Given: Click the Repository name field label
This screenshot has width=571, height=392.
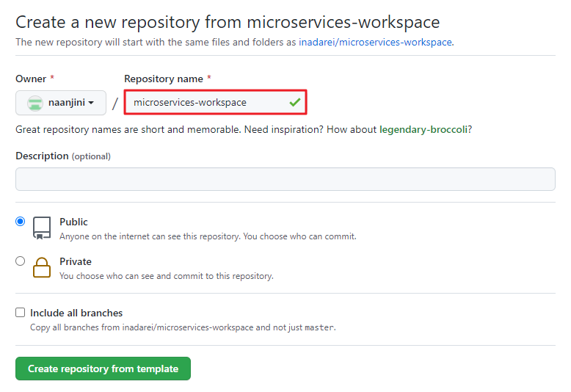Looking at the screenshot, I should (x=164, y=79).
